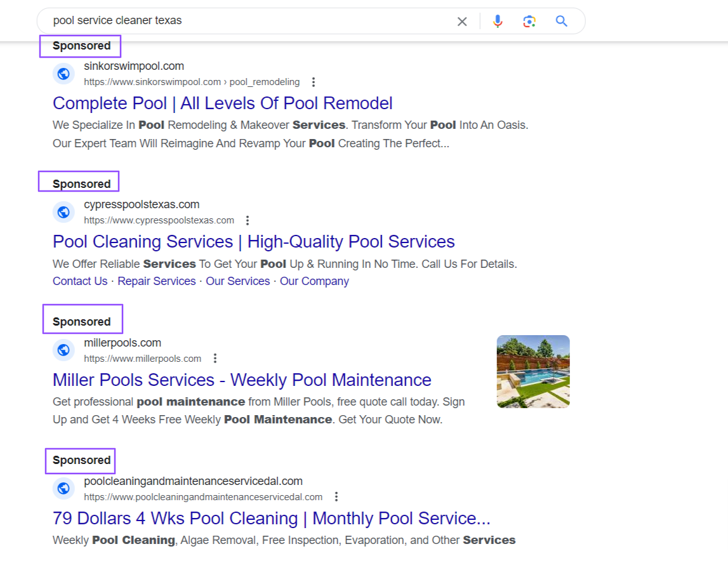Open the Complete Pool remodel result link
Viewport: 728px width, 570px height.
[x=223, y=103]
